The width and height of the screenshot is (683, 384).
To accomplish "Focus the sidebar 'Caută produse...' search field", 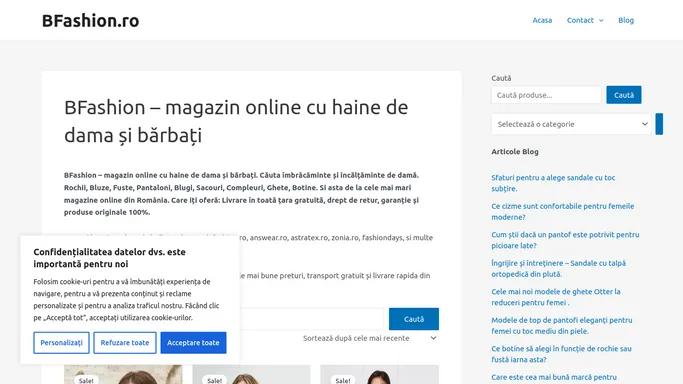I will (546, 95).
